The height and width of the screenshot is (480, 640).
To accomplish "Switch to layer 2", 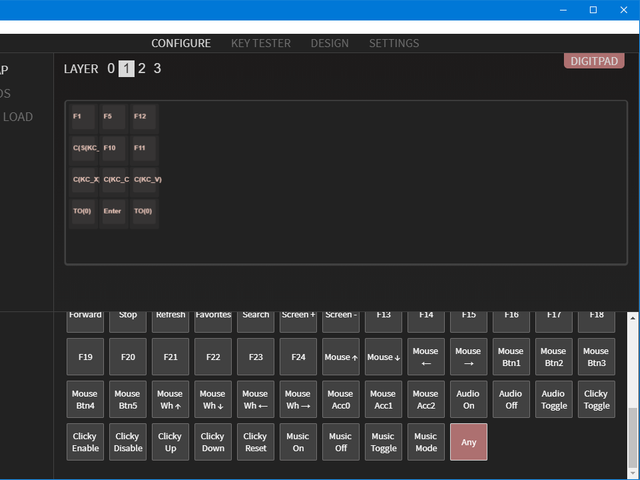I will pos(142,69).
